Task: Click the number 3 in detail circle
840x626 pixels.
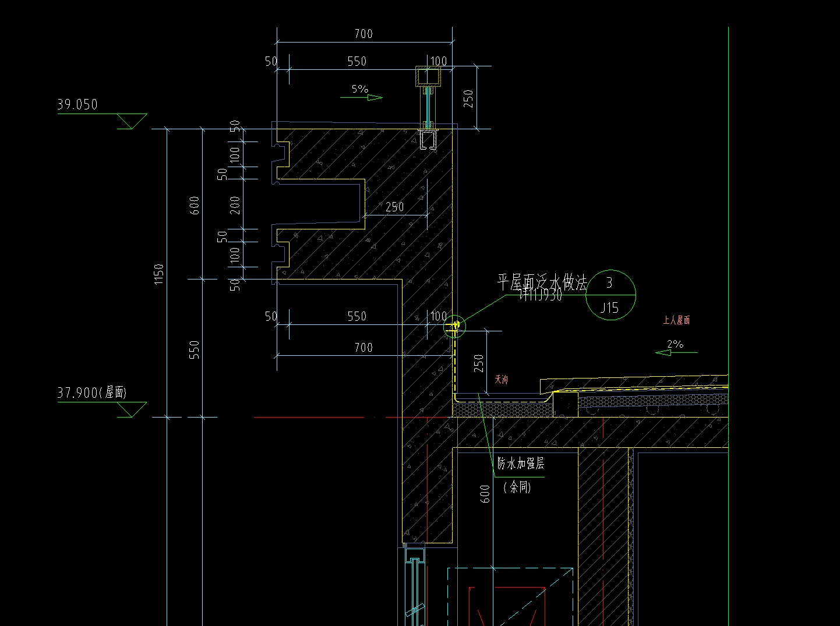Action: 609,283
